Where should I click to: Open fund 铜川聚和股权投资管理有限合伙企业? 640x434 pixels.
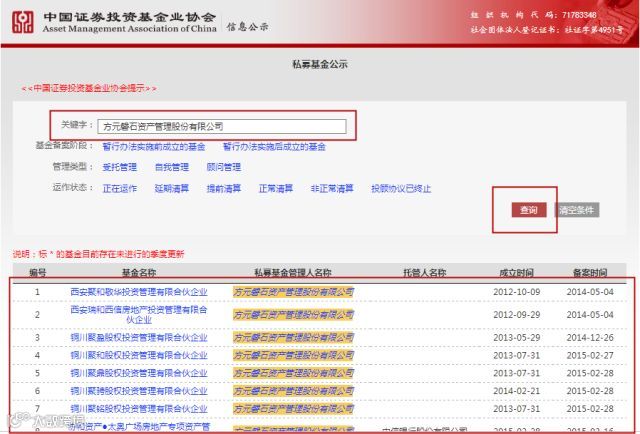139,355
